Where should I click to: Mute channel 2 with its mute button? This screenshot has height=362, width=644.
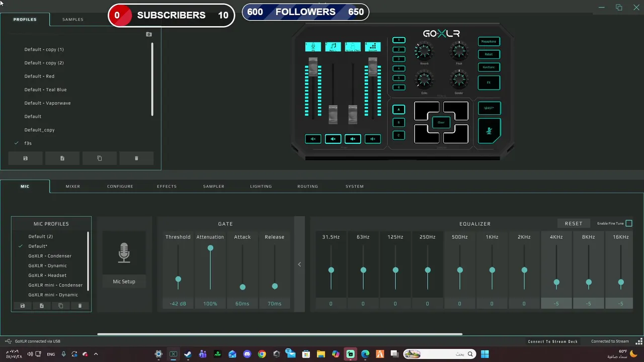pos(333,139)
